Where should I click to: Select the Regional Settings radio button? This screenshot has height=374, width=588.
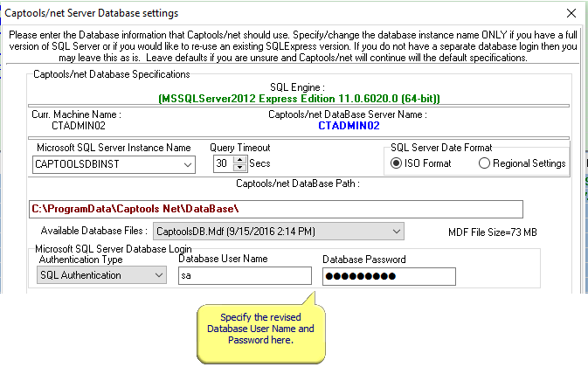click(x=484, y=163)
